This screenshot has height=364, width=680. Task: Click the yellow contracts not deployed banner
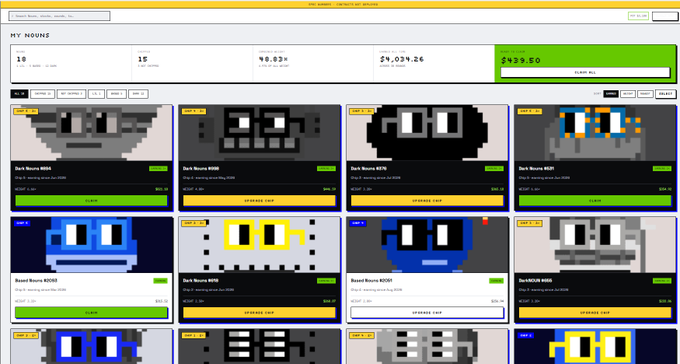point(340,4)
